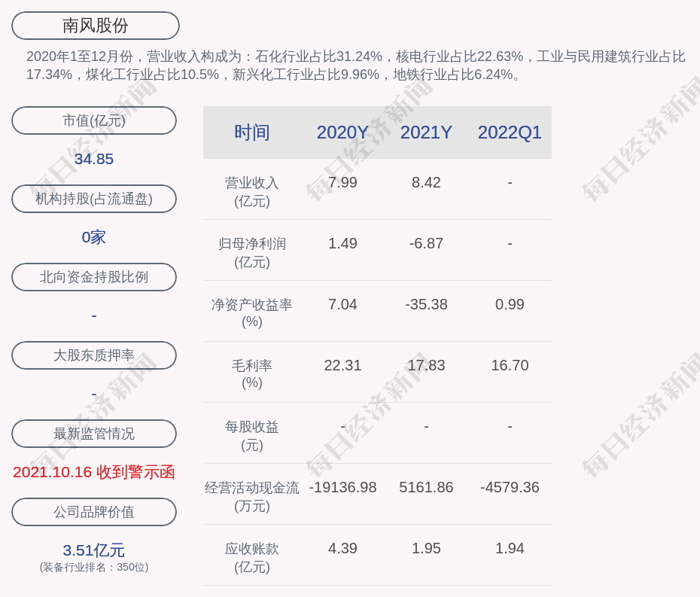Click the 应收账款(亿元) row label
Screen dimensions: 700x597
tap(252, 558)
